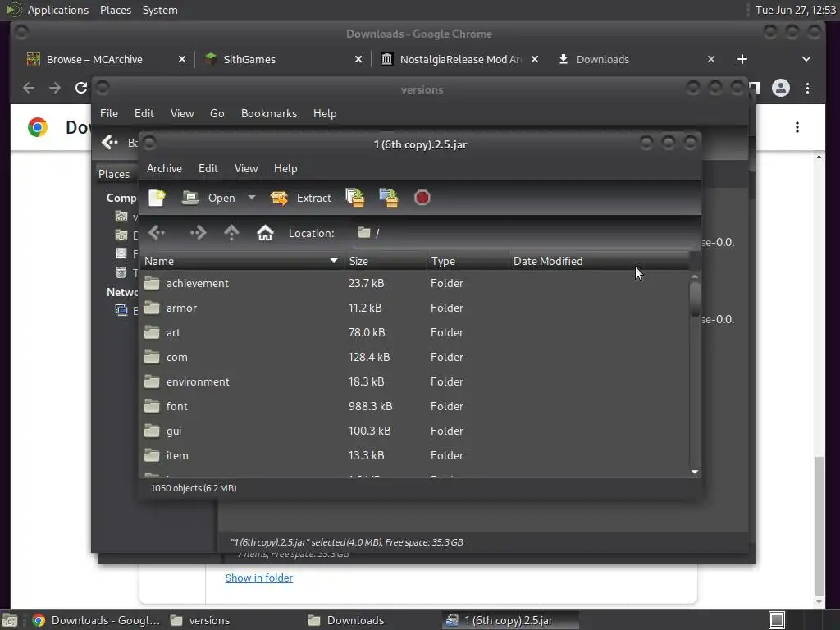The height and width of the screenshot is (630, 840).
Task: Open Bookmarks menu in versions window
Action: click(x=269, y=113)
